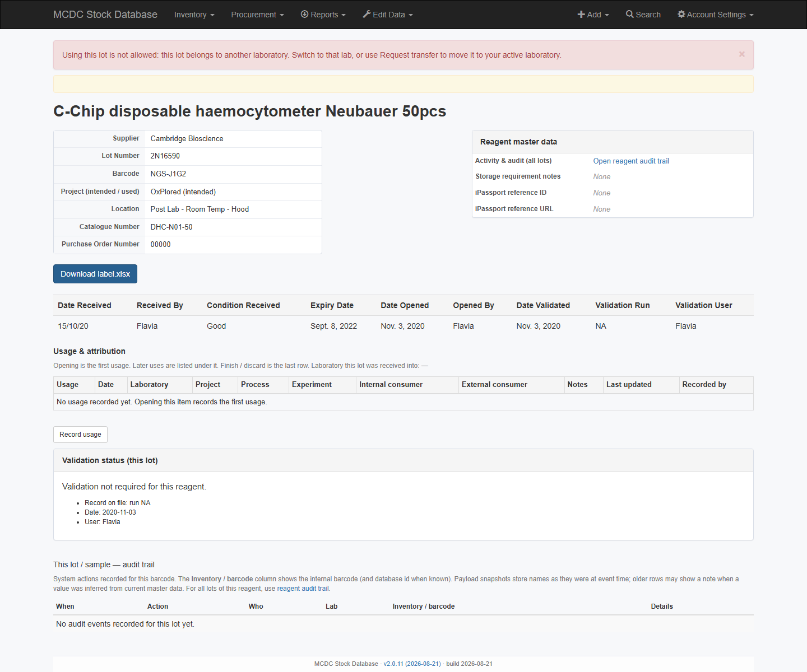This screenshot has height=672, width=807.
Task: Click the Record usage button
Action: (x=80, y=435)
